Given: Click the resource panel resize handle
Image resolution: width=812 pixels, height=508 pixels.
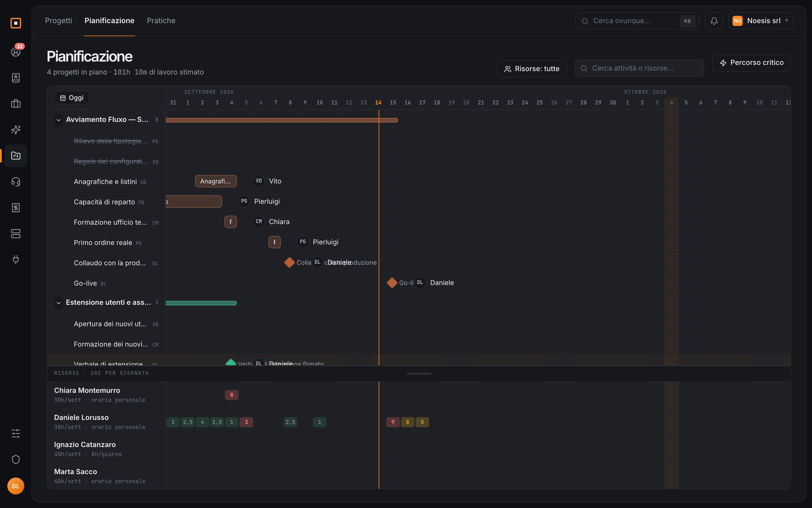Looking at the screenshot, I should [x=419, y=374].
